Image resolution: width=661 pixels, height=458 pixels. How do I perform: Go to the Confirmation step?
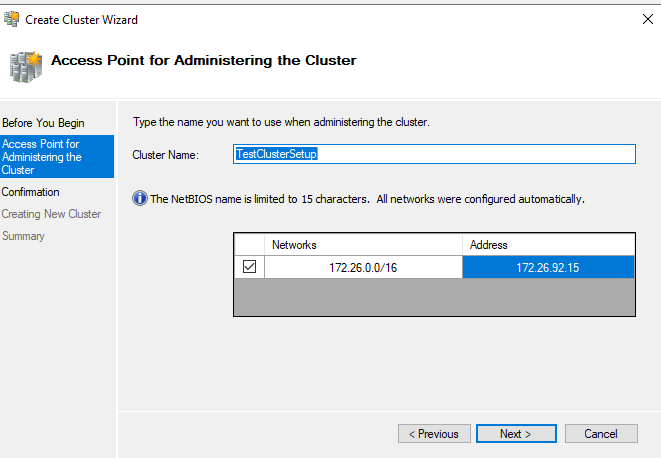tap(31, 192)
